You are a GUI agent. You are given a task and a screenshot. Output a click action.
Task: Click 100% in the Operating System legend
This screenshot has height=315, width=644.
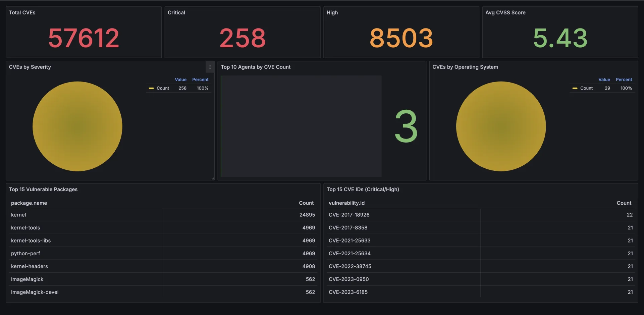tap(626, 88)
